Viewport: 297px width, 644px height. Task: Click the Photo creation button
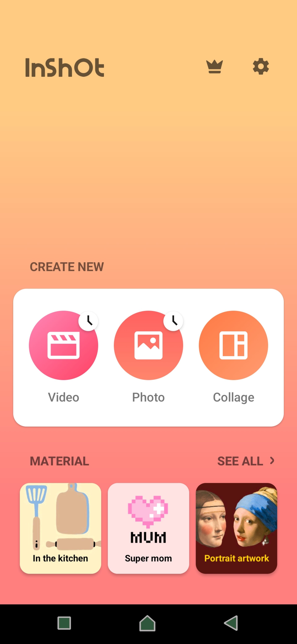click(148, 345)
